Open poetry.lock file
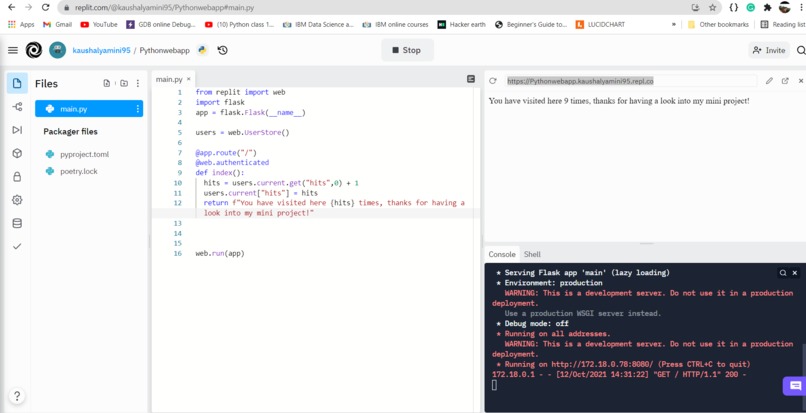This screenshot has width=806, height=413. (79, 171)
